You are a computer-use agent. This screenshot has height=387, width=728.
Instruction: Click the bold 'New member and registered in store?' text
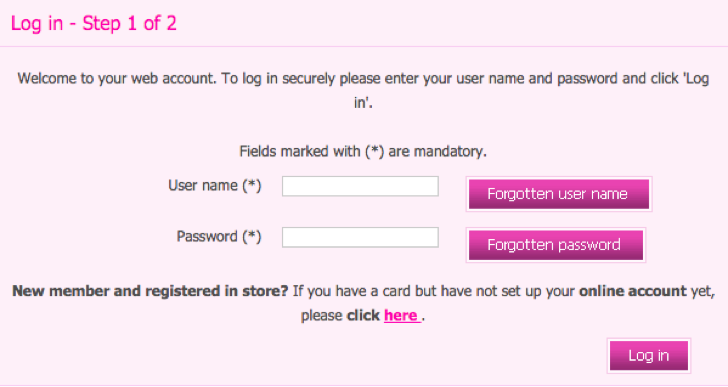click(150, 291)
